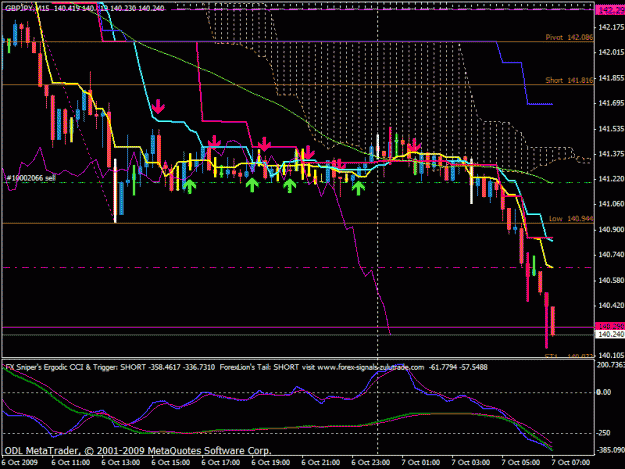Click the pink down arrow beside 141.695 level
The width and height of the screenshot is (625, 469).
pyautogui.click(x=158, y=106)
